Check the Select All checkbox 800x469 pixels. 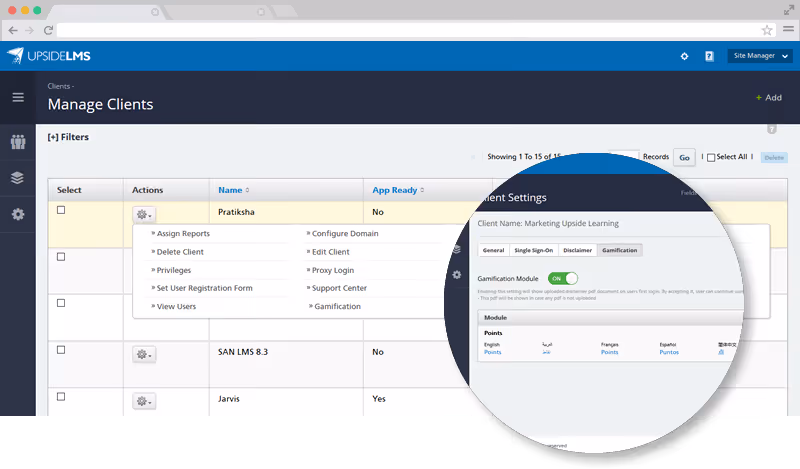(711, 158)
